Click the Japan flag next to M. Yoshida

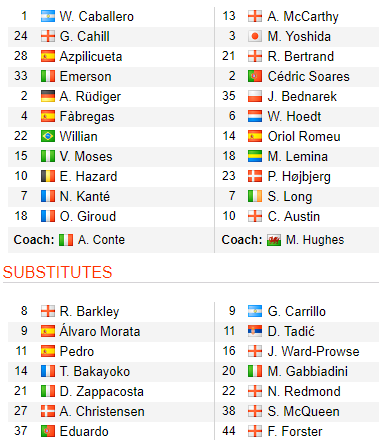coord(255,36)
